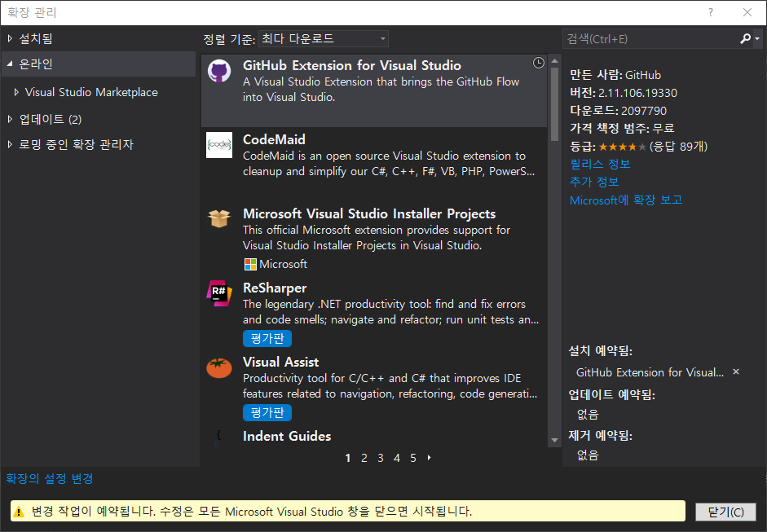Open search options dropdown arrow
The width and height of the screenshot is (767, 532).
coord(757,38)
